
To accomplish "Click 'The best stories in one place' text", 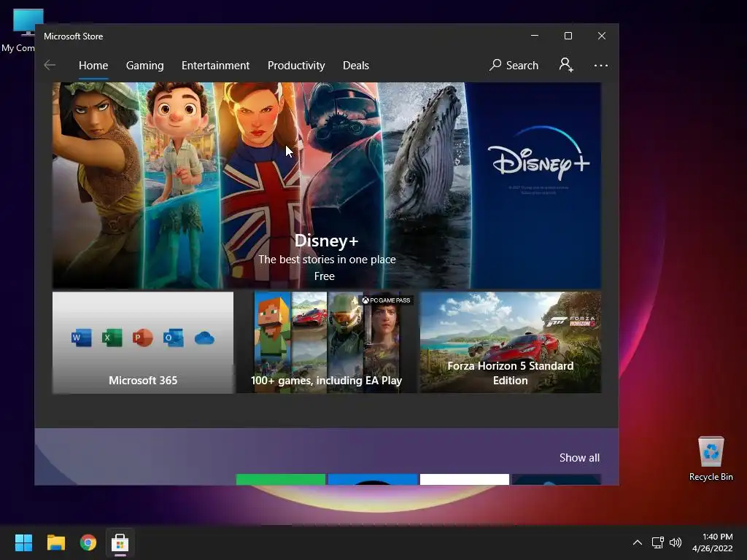I will 327,260.
